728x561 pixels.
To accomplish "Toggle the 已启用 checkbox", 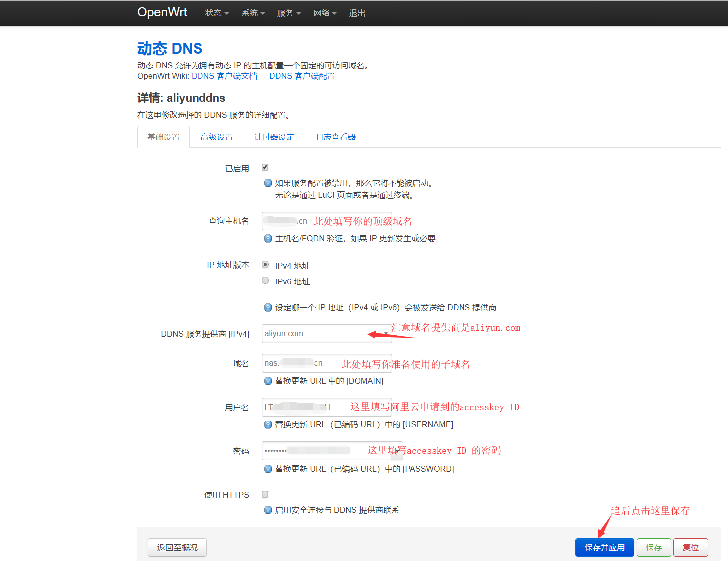I will 265,168.
